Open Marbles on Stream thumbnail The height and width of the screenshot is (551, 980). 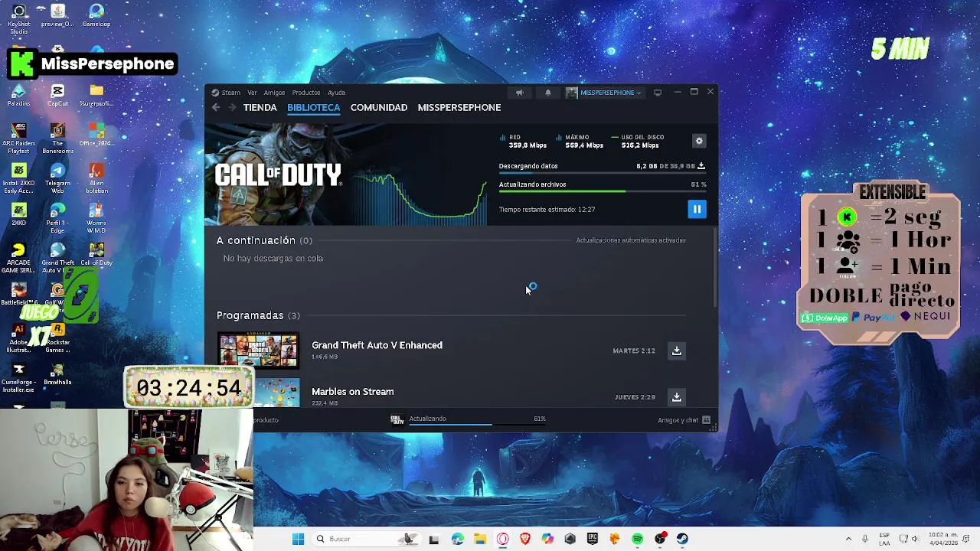coord(258,393)
